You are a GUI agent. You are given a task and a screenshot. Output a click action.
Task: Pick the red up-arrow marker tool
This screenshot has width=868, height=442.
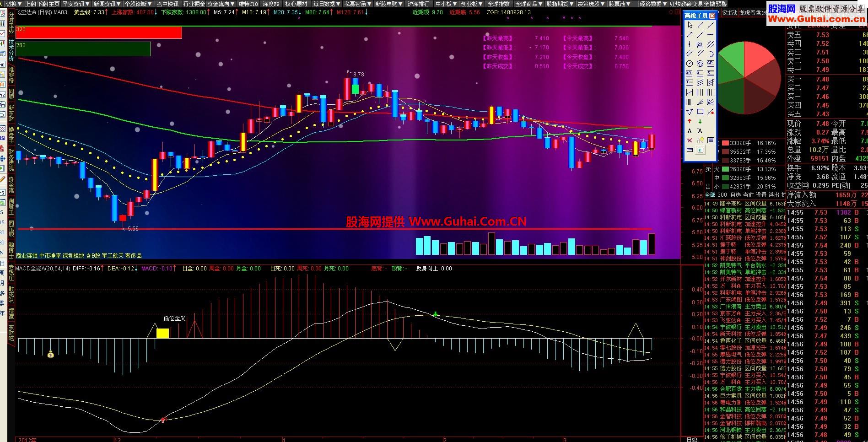pos(690,121)
